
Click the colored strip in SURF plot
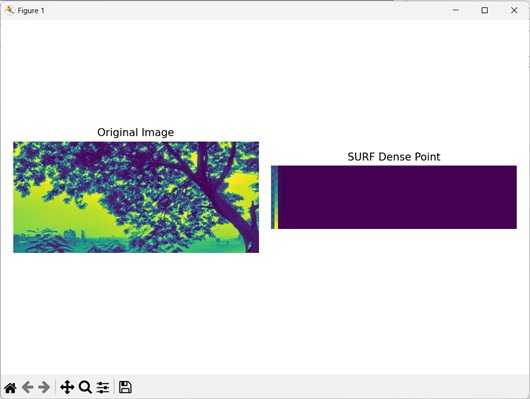pyautogui.click(x=274, y=197)
